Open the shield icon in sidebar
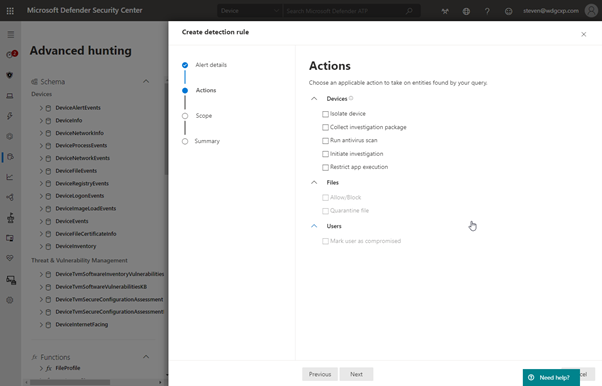 click(10, 75)
